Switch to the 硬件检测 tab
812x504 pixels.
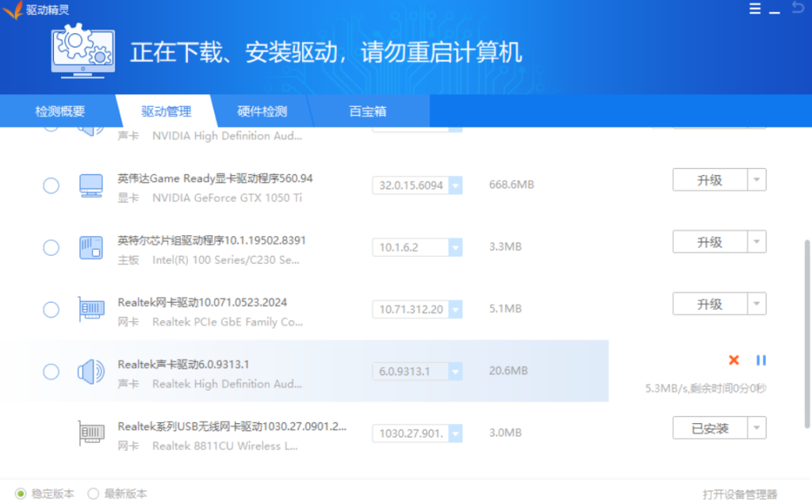[x=262, y=111]
